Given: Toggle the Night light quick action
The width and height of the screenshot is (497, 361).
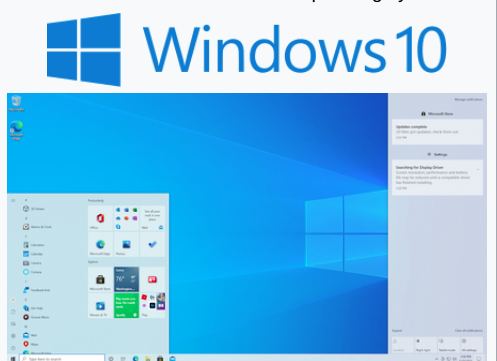Looking at the screenshot, I should tap(426, 345).
